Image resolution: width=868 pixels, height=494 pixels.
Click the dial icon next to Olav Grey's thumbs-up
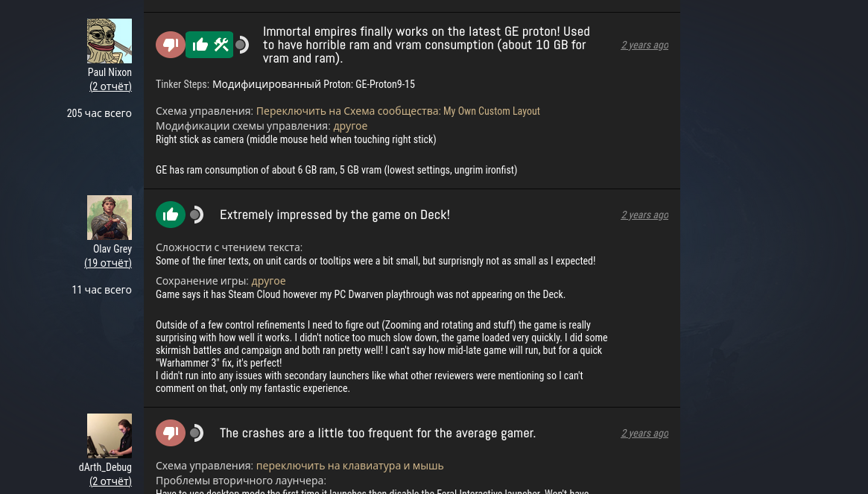pos(197,215)
